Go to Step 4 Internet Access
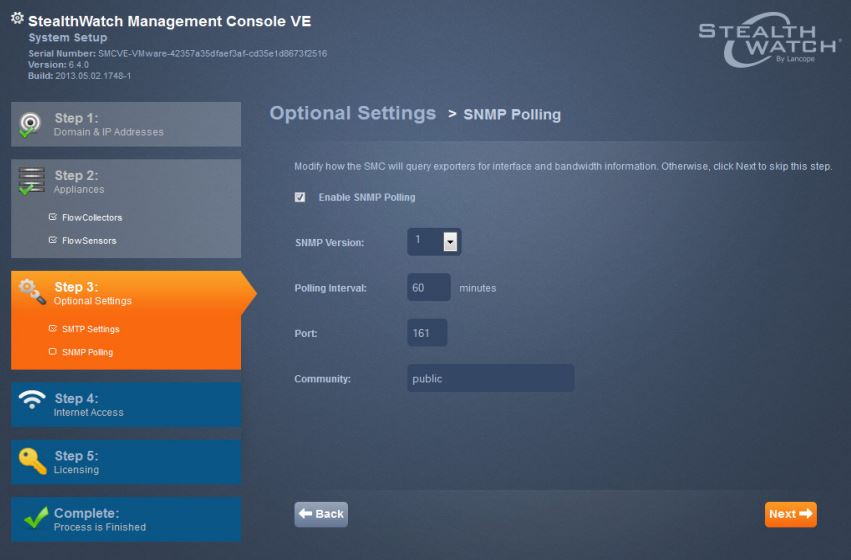This screenshot has height=560, width=851. click(126, 405)
